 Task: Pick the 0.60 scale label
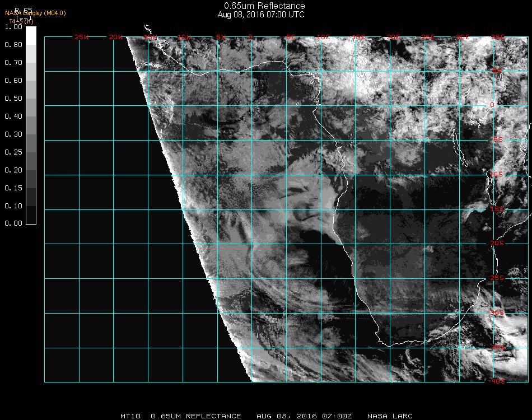(x=13, y=81)
